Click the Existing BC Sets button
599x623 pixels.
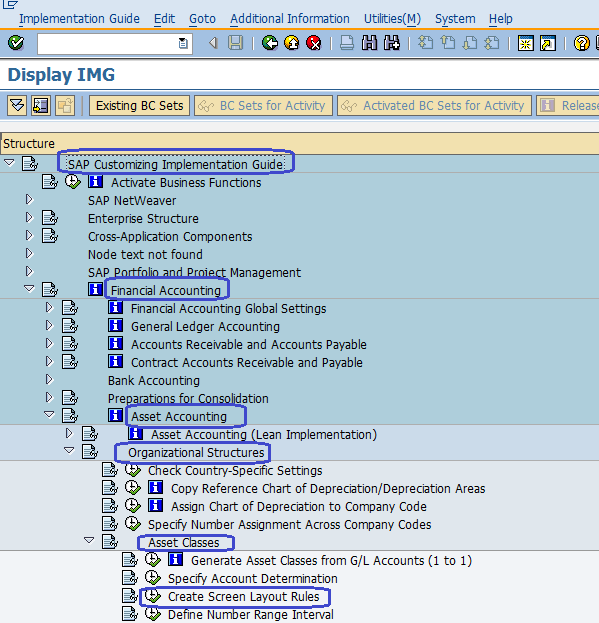(x=139, y=106)
